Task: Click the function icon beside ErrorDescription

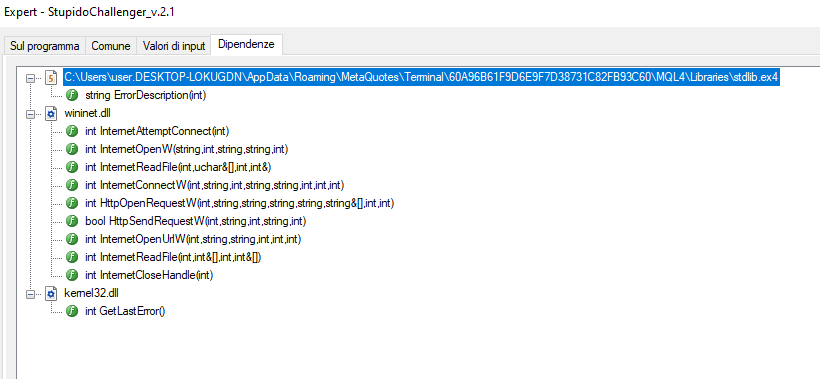Action: point(72,96)
